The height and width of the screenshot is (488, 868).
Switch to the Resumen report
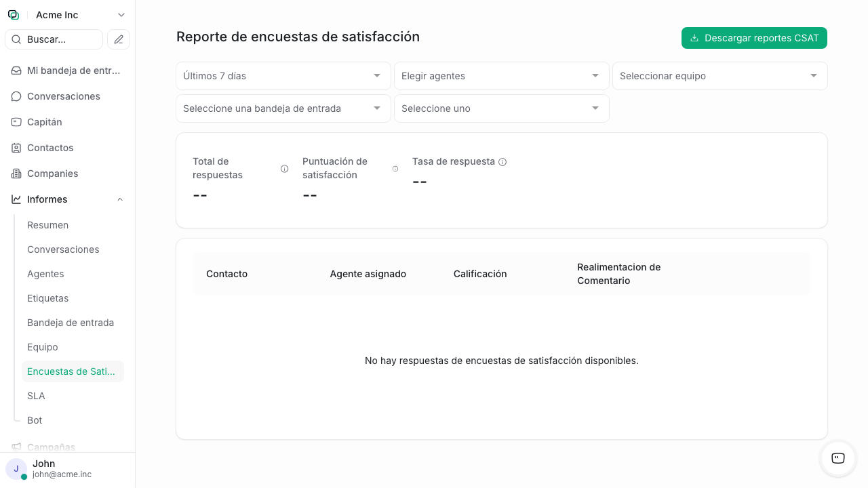coord(47,225)
